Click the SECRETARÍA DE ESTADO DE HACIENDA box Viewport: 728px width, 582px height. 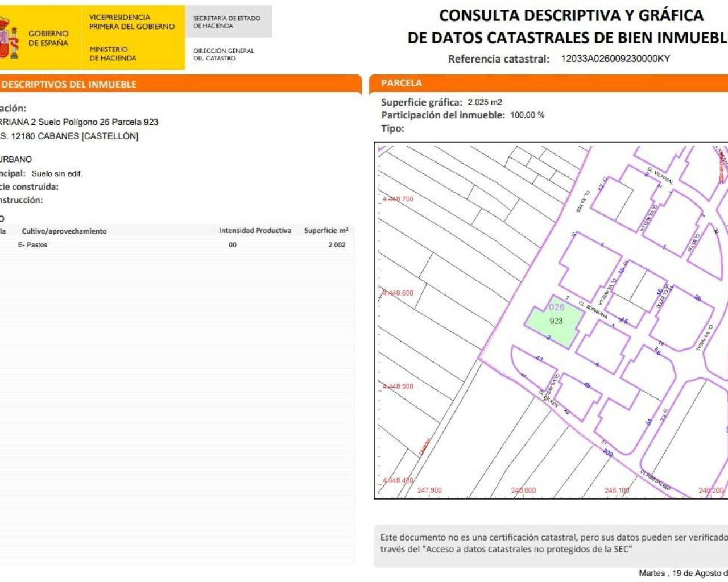click(227, 22)
